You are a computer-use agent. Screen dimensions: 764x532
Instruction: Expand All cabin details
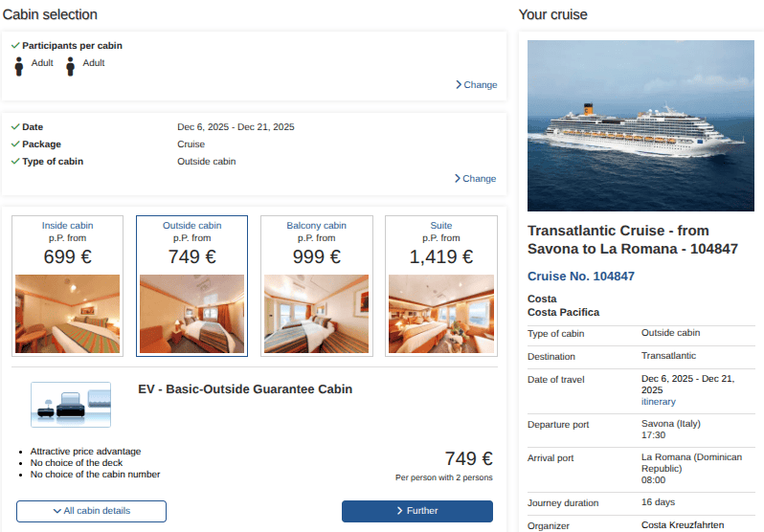point(92,511)
